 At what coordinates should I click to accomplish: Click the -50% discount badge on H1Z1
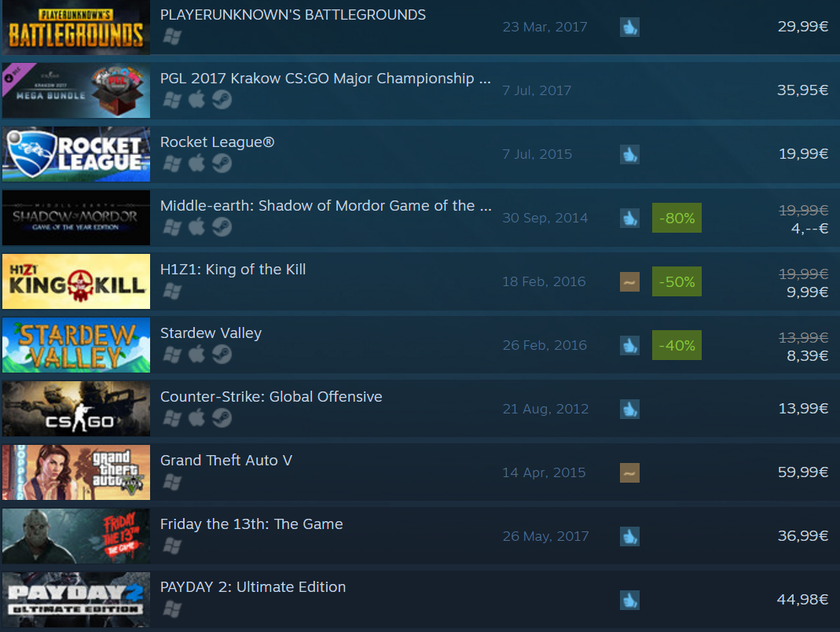677,282
